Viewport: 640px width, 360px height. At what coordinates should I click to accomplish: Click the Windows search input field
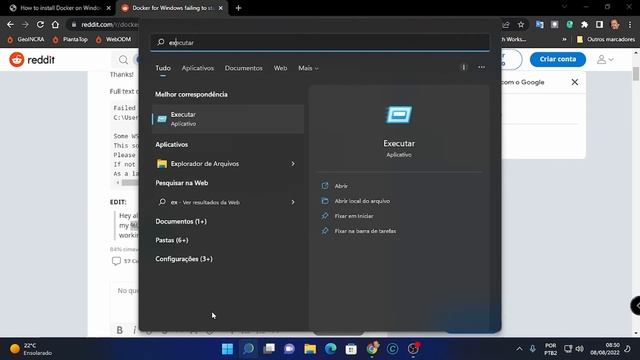[x=320, y=42]
